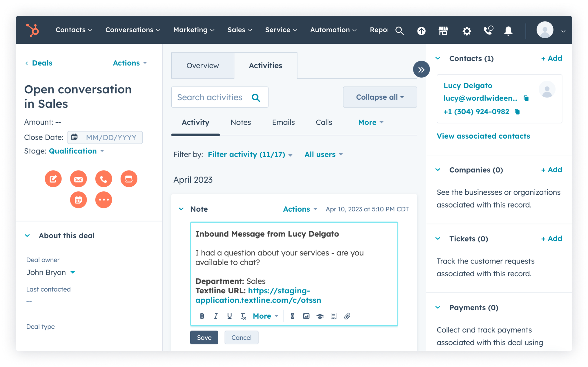
Task: Click the notifications bell icon
Action: [x=508, y=31]
